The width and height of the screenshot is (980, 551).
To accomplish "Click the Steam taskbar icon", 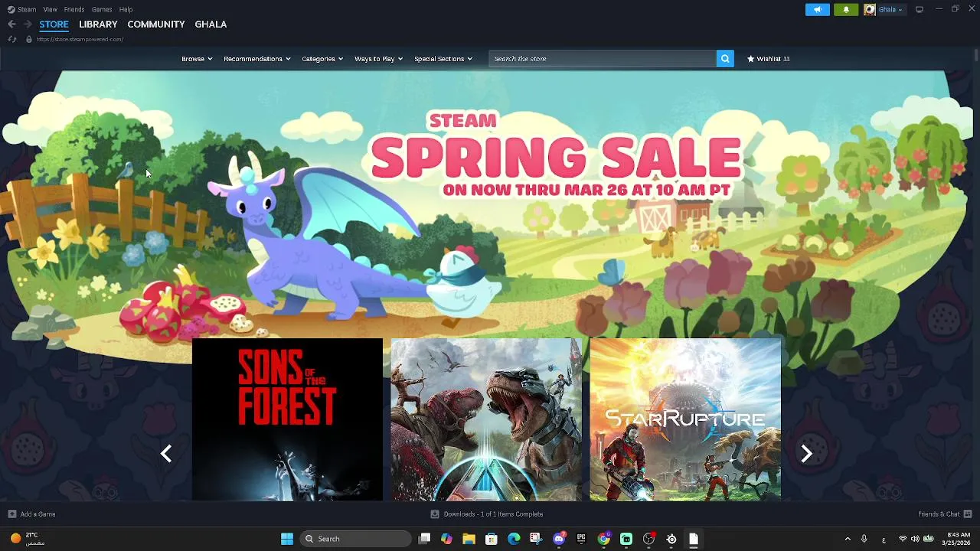I will pyautogui.click(x=671, y=539).
